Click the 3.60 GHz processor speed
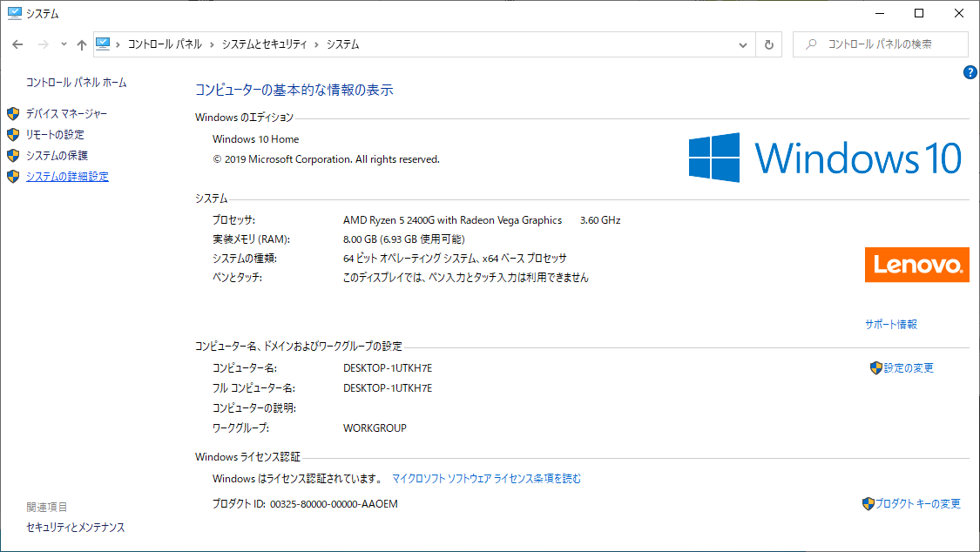Image resolution: width=980 pixels, height=552 pixels. point(600,219)
